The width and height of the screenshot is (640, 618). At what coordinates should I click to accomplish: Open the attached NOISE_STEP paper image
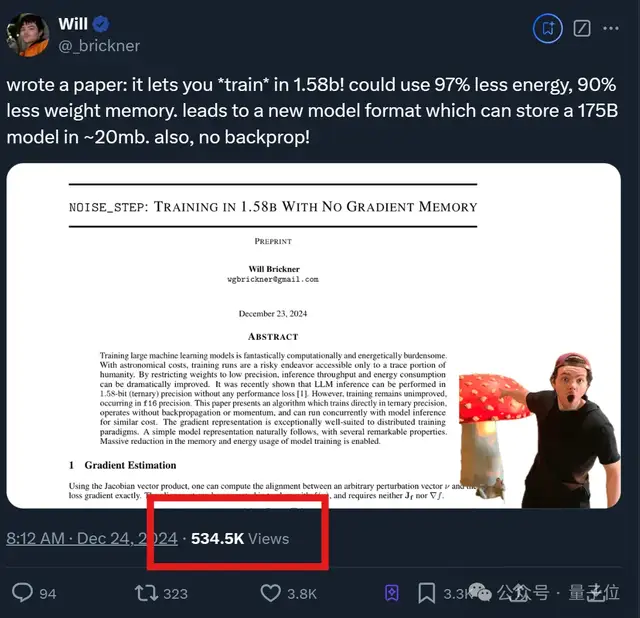[x=313, y=336]
